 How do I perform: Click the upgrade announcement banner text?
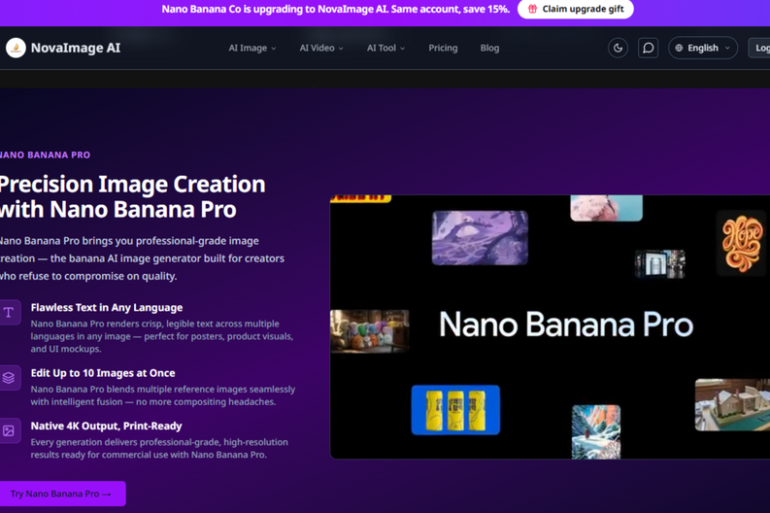336,9
